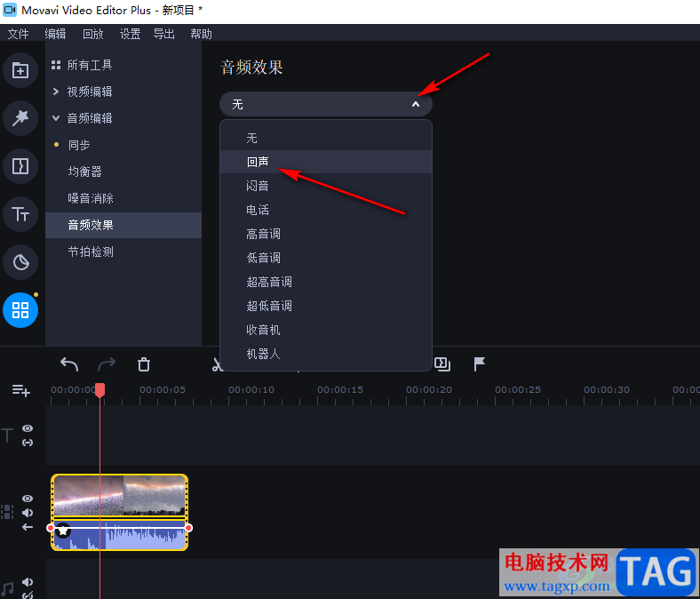The height and width of the screenshot is (599, 700).
Task: Select the More tools grid icon
Action: click(x=20, y=310)
